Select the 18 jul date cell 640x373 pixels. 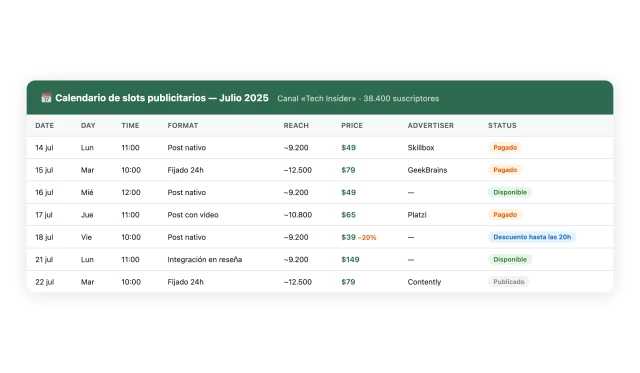tap(44, 238)
